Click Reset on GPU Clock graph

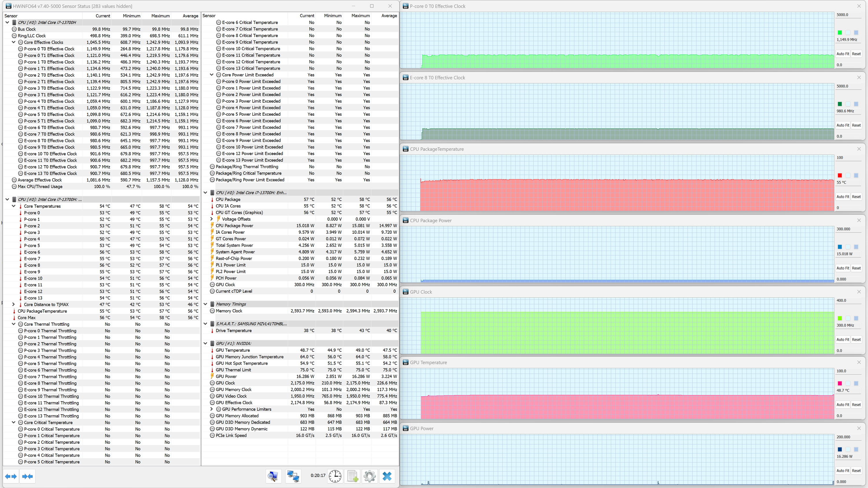click(x=856, y=340)
